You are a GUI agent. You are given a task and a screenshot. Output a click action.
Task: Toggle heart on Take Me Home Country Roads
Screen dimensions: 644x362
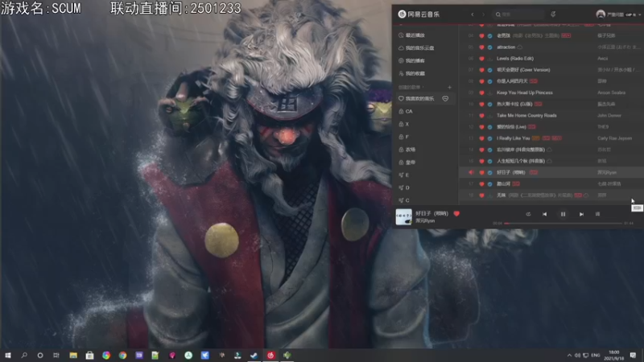[x=481, y=116]
